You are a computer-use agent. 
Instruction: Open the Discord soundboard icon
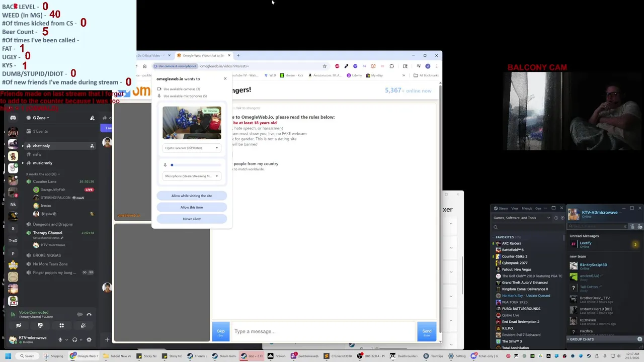(x=83, y=325)
